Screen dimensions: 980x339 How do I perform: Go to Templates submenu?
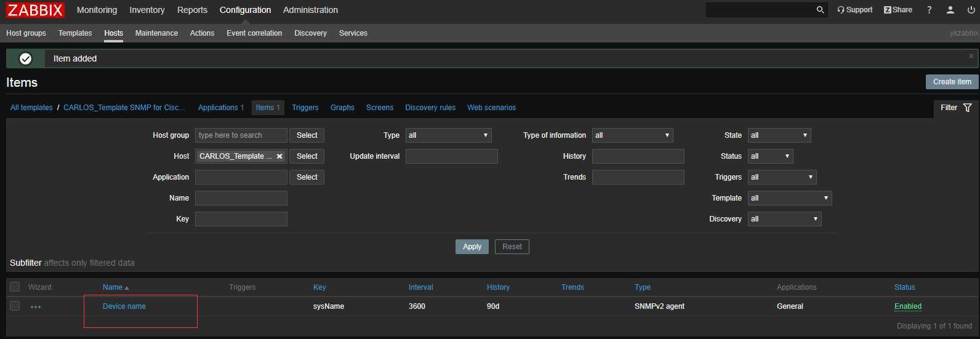[75, 33]
